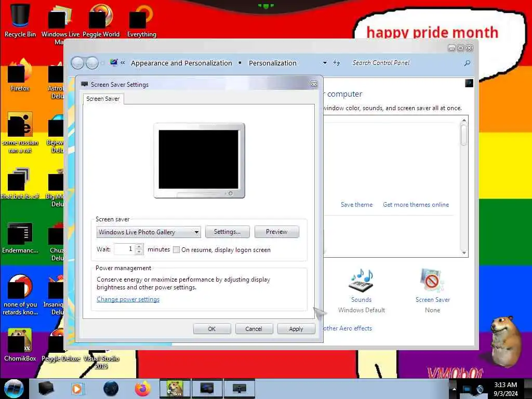Close the Screen Saver Settings dialog
The width and height of the screenshot is (532, 399).
pyautogui.click(x=314, y=85)
